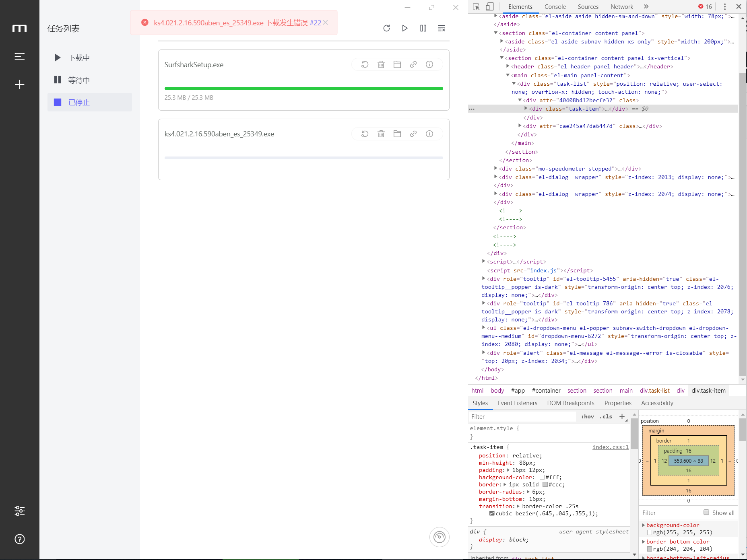This screenshot has width=747, height=560.
Task: Open the index.js script link
Action: click(543, 270)
